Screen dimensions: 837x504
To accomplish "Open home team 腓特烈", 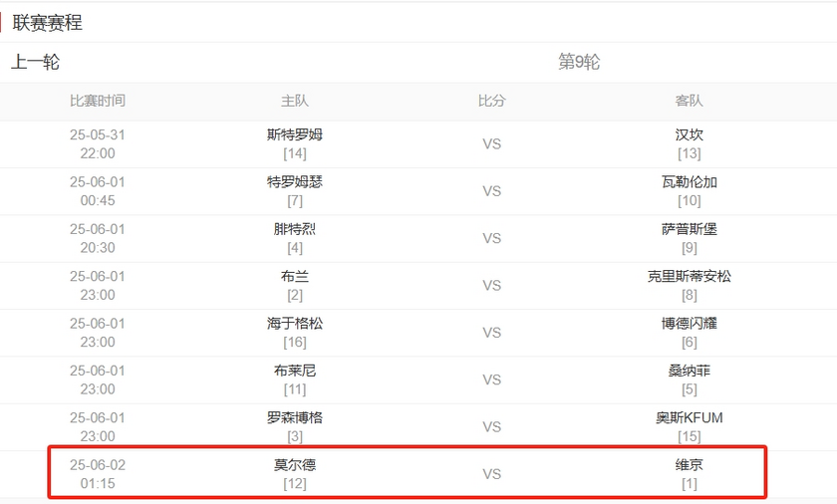I will pyautogui.click(x=295, y=229).
